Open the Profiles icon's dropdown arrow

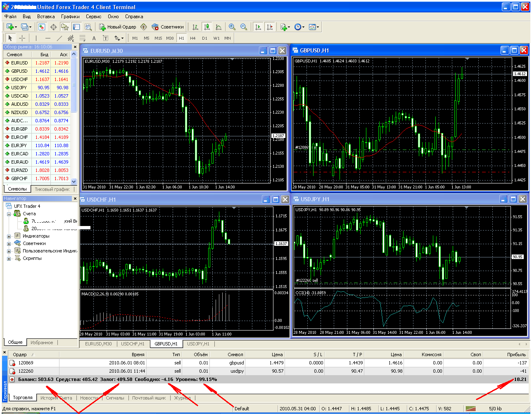click(30, 27)
